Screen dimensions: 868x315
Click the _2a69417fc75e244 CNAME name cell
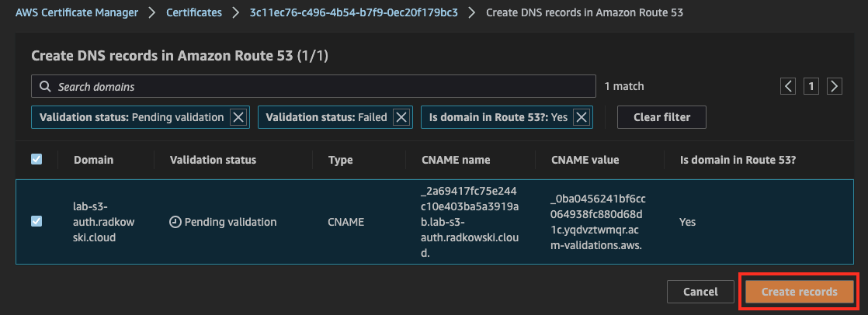tap(470, 222)
